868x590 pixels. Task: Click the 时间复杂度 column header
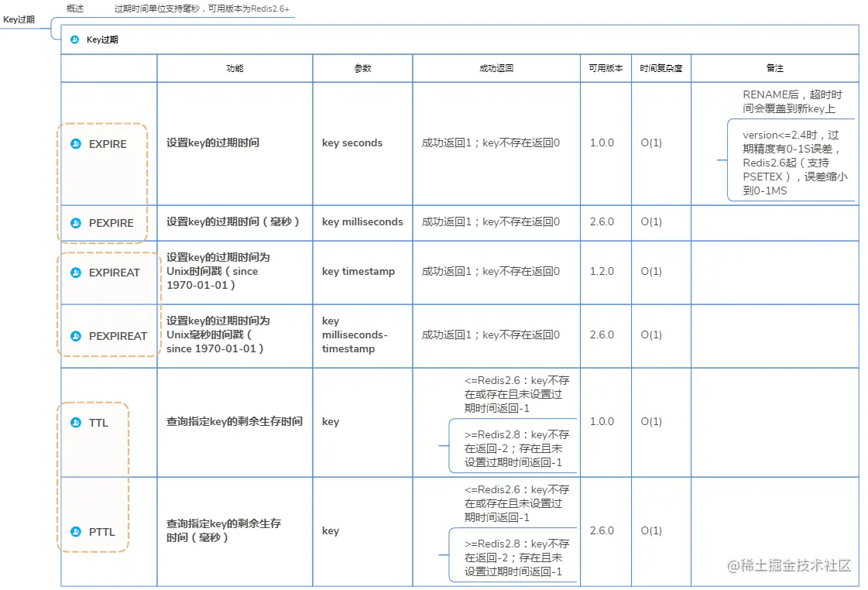click(x=661, y=68)
